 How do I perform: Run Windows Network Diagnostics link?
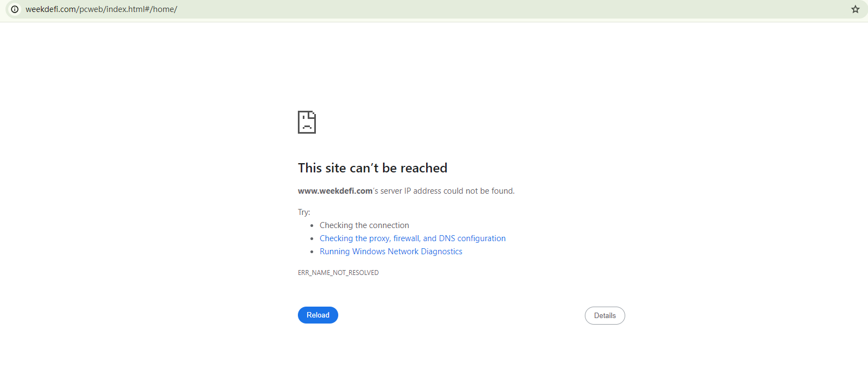click(x=391, y=252)
